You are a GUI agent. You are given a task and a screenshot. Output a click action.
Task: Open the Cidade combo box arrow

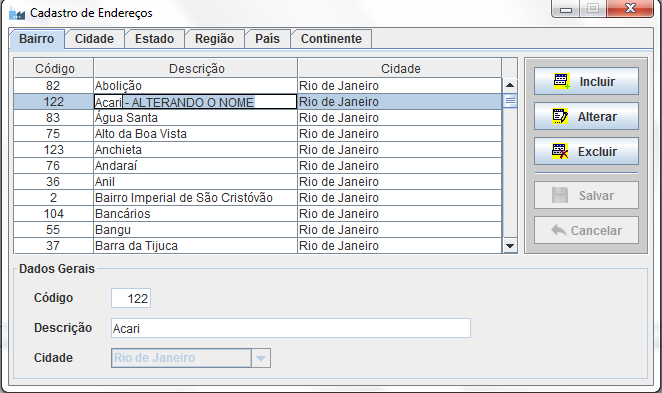(261, 358)
